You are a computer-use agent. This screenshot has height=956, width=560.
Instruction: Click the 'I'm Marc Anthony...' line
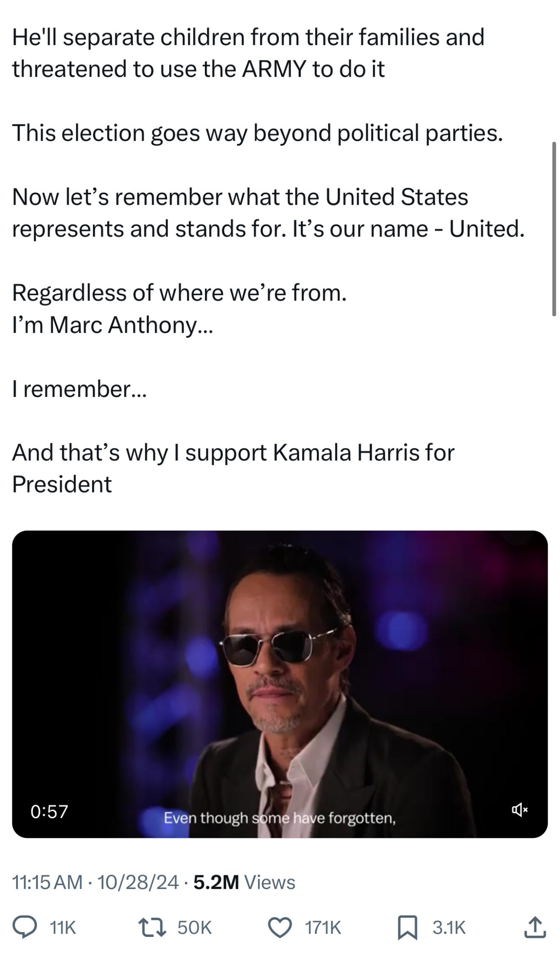pos(112,325)
